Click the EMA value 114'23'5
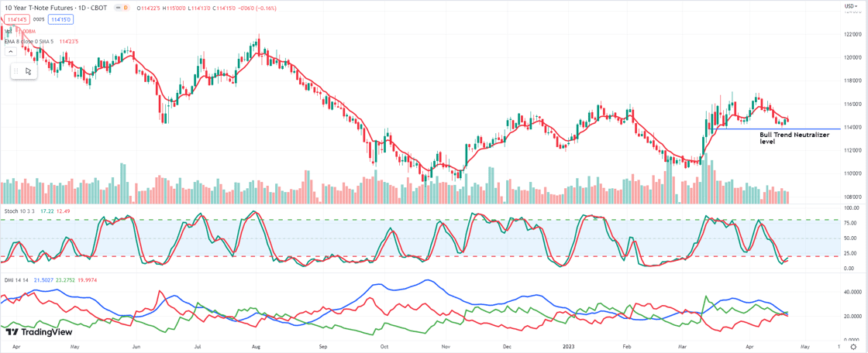Viewport: 868px width, 353px height. pyautogui.click(x=68, y=41)
